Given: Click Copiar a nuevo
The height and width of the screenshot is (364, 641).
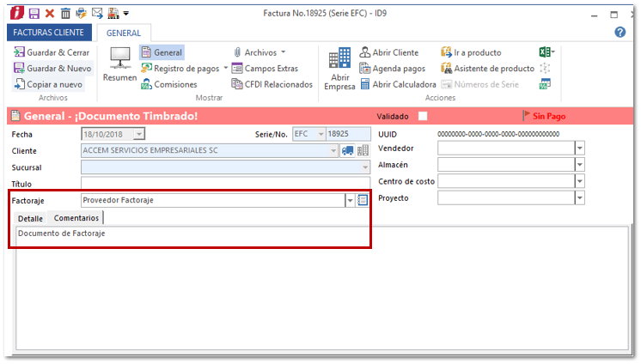Looking at the screenshot, I should [x=48, y=85].
